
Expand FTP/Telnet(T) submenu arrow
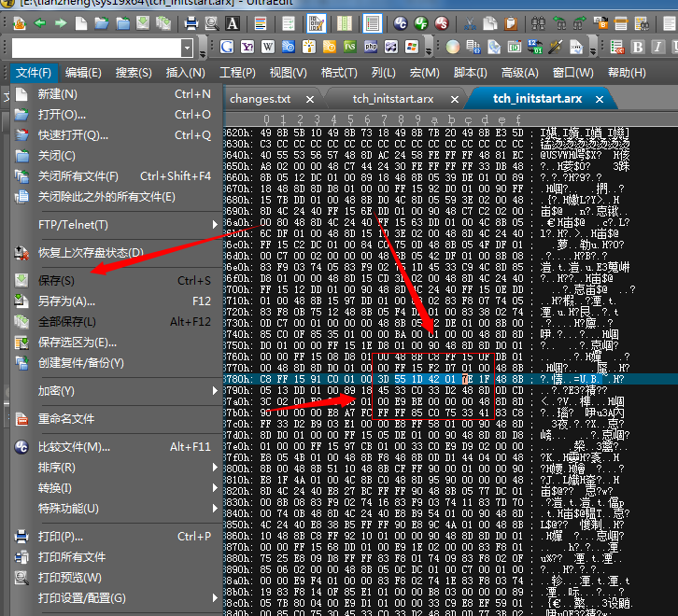click(x=215, y=224)
